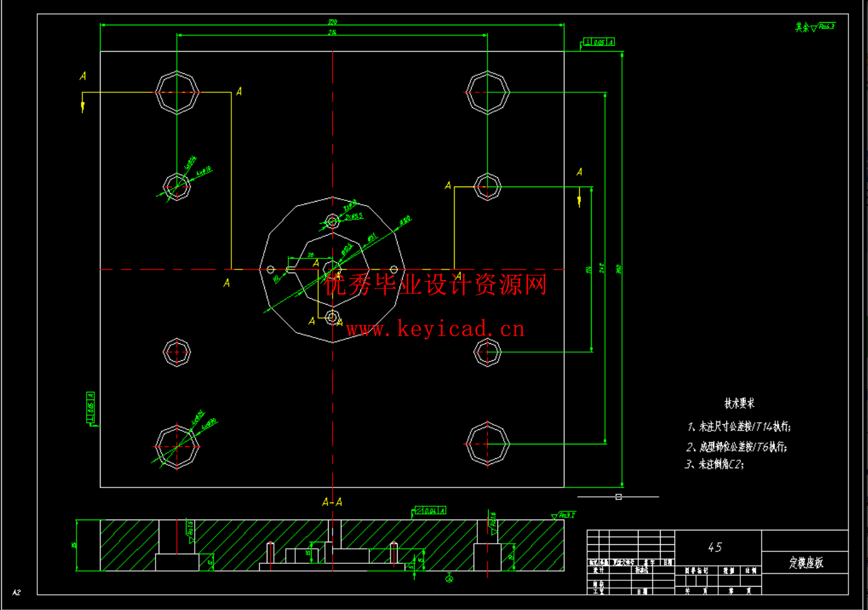Click the 优秀毕业设计资源网 watermark text
868x610 pixels.
tap(435, 284)
